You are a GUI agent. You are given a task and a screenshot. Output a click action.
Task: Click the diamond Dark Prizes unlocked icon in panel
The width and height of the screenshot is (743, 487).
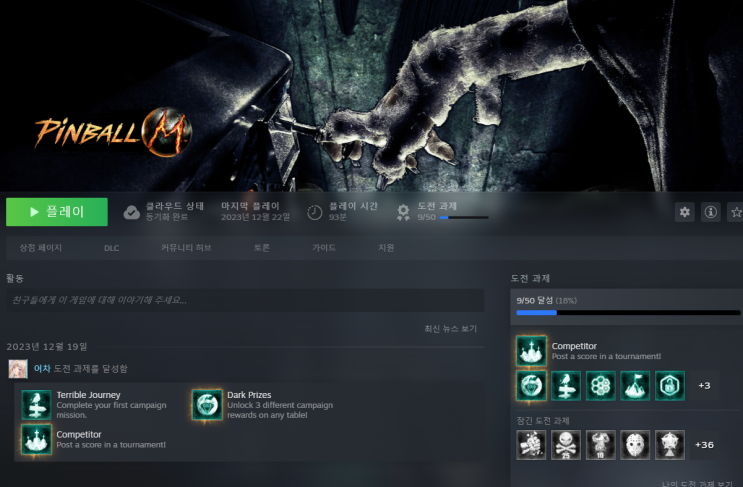tap(531, 386)
